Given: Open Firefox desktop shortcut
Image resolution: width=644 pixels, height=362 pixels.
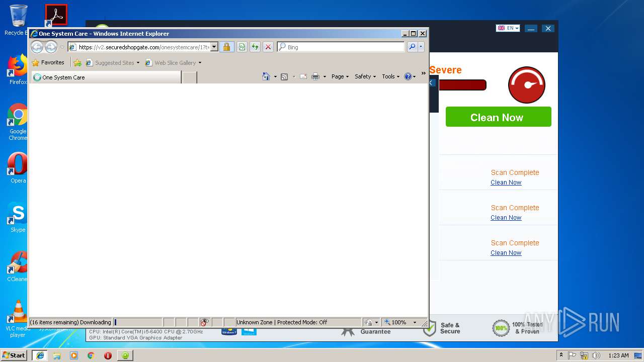Looking at the screenshot, I should tap(18, 70).
